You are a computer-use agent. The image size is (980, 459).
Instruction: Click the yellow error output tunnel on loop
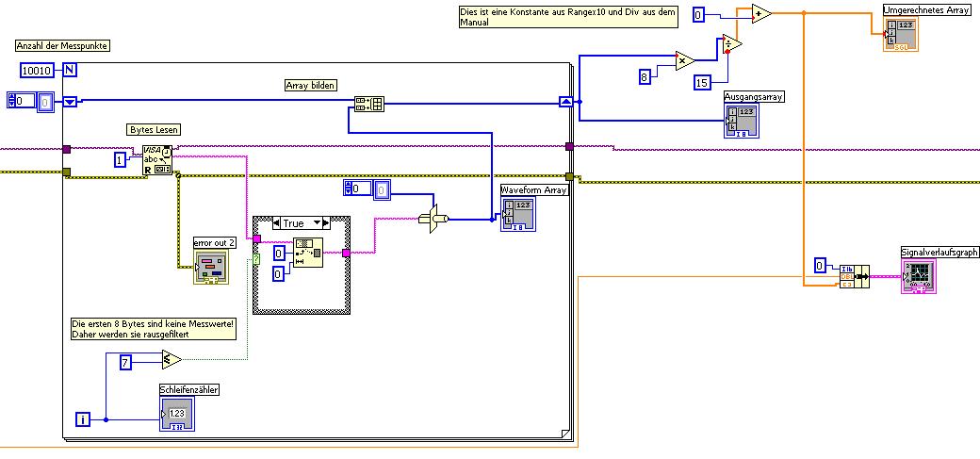click(x=569, y=176)
